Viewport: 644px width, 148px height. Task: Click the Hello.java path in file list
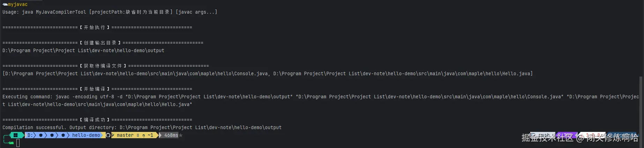[403, 73]
